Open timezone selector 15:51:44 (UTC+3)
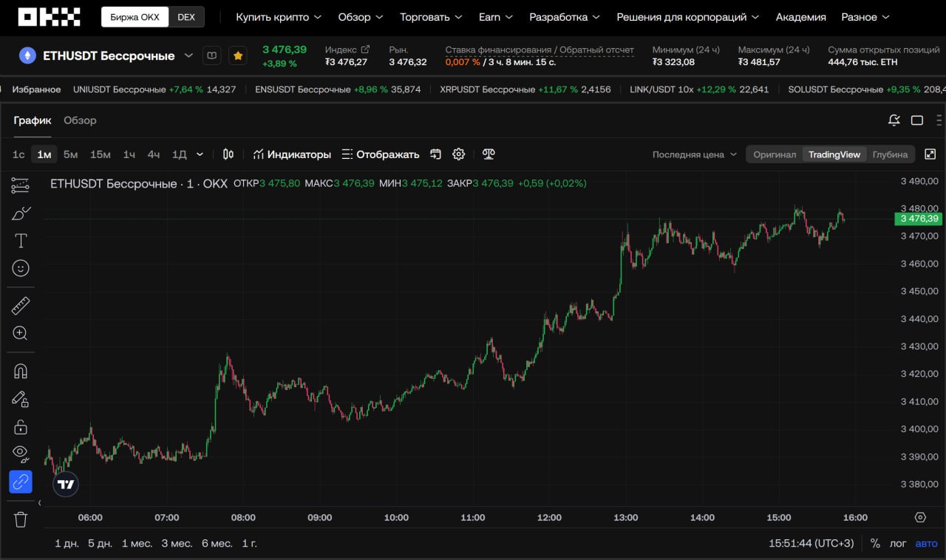 pos(811,543)
